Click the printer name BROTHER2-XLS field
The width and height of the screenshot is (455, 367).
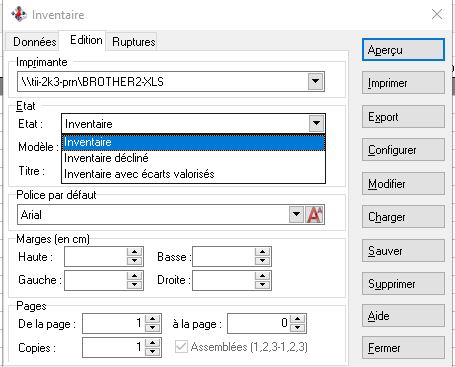tap(163, 82)
